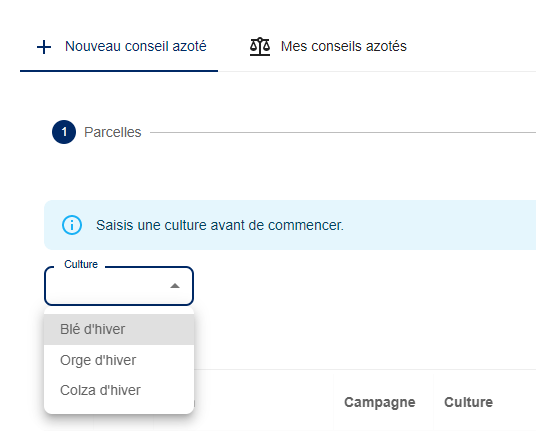
Task: Click the balance scales icon
Action: pos(260,46)
